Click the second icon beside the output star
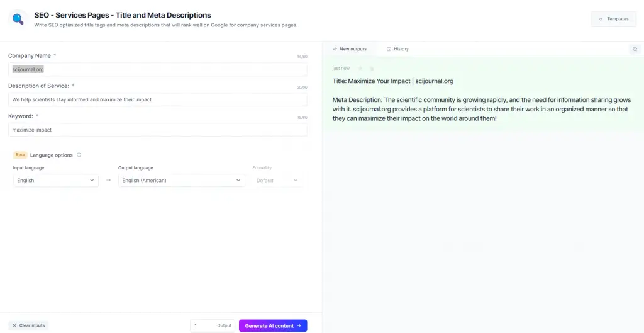Screen dimensions: 644x333 click(x=371, y=68)
